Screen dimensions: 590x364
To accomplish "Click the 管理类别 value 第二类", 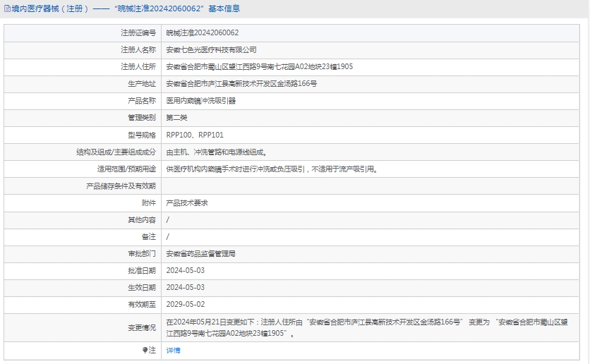I will click(176, 118).
